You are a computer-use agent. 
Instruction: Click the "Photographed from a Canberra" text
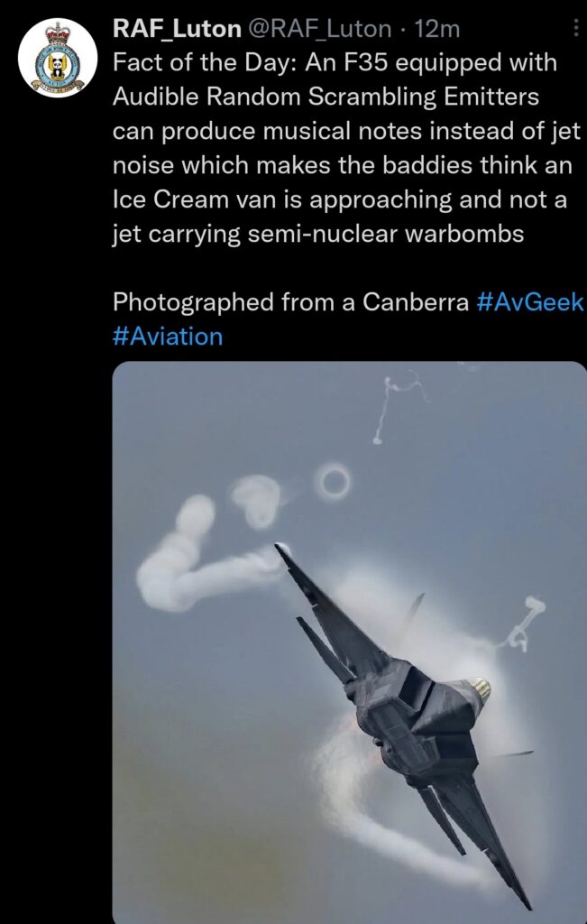tap(290, 302)
